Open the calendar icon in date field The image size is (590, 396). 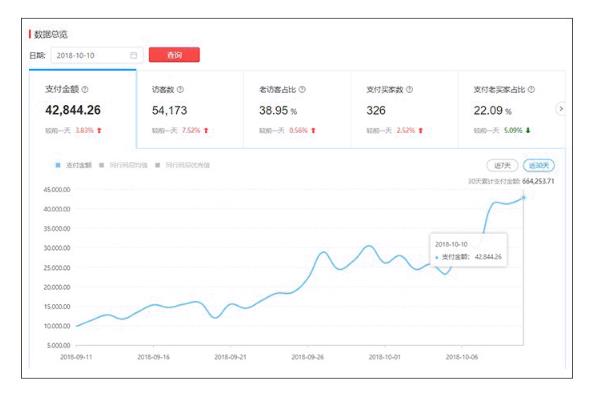(134, 55)
